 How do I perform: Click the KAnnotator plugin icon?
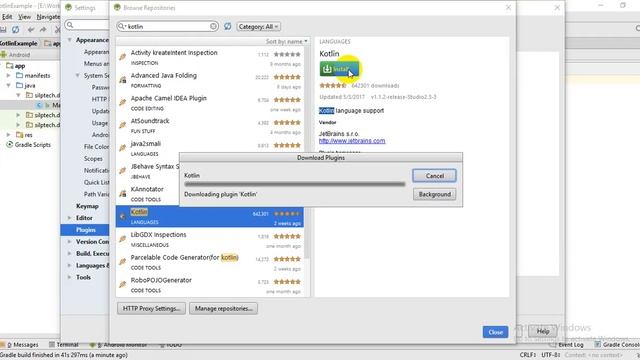tap(122, 194)
